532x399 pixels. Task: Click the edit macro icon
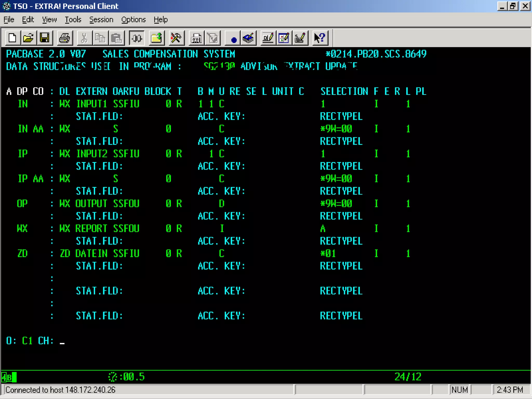[248, 38]
